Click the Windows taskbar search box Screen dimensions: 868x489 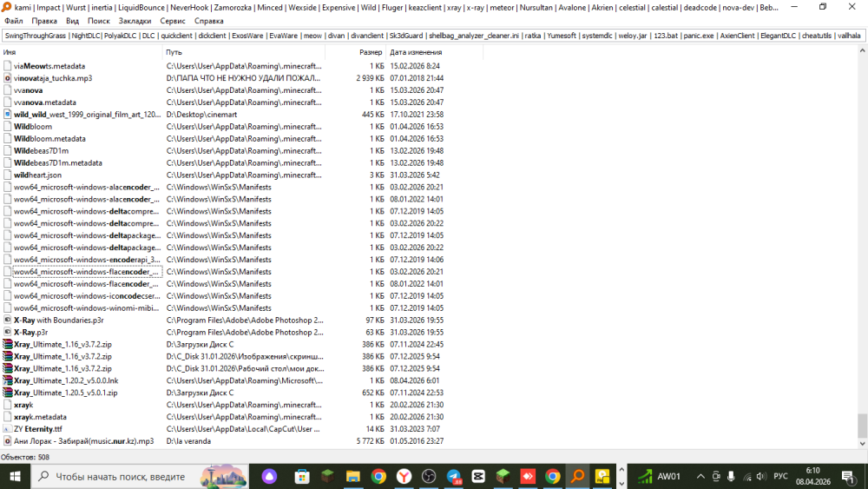[x=140, y=476]
